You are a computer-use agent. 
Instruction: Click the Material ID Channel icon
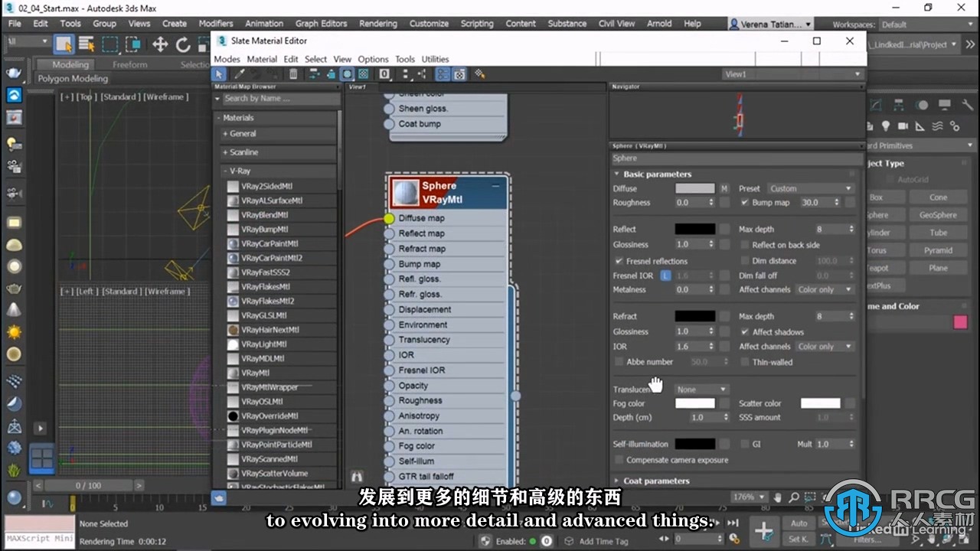384,74
